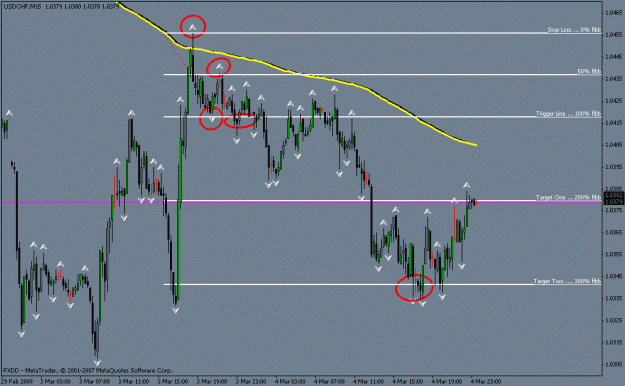This screenshot has width=625, height=386.
Task: Click the USDCHF,M15 chart title text
Action: coord(22,7)
